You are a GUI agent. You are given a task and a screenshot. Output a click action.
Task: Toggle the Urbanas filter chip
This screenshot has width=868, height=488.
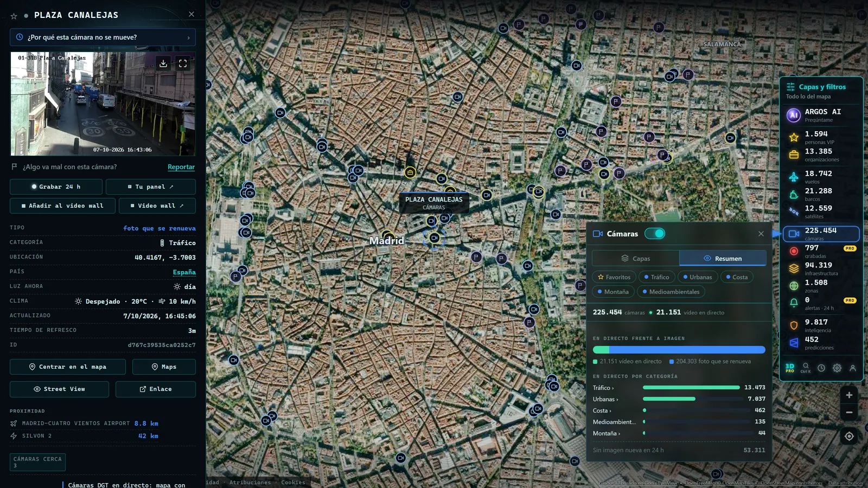point(698,277)
